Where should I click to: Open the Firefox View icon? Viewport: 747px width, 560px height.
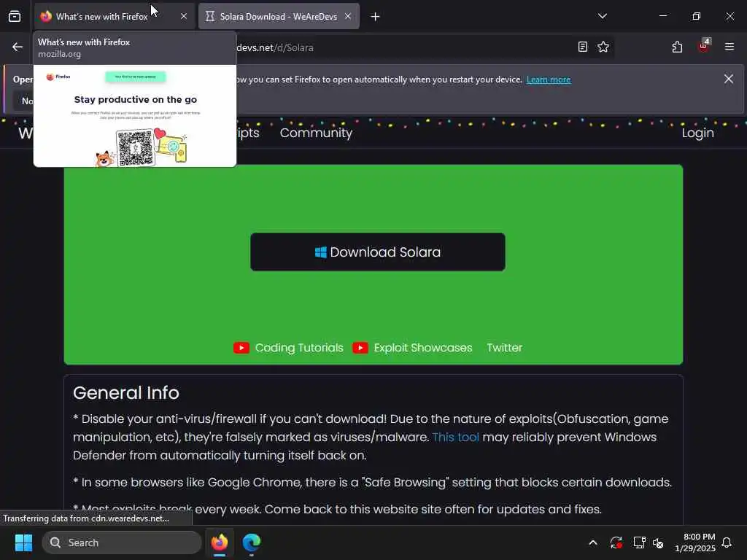[x=15, y=17]
